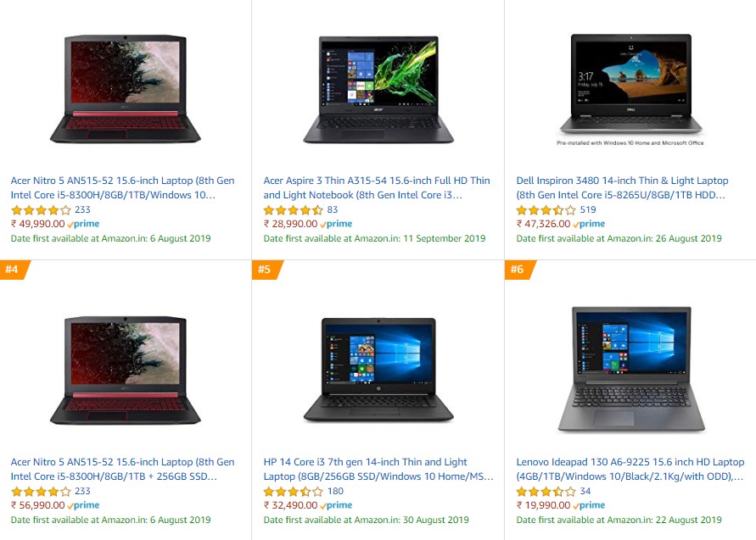Open the Acer Nitro 5 1TB/Windows 10 laptop title
Image resolution: width=756 pixels, height=540 pixels.
coord(122,188)
